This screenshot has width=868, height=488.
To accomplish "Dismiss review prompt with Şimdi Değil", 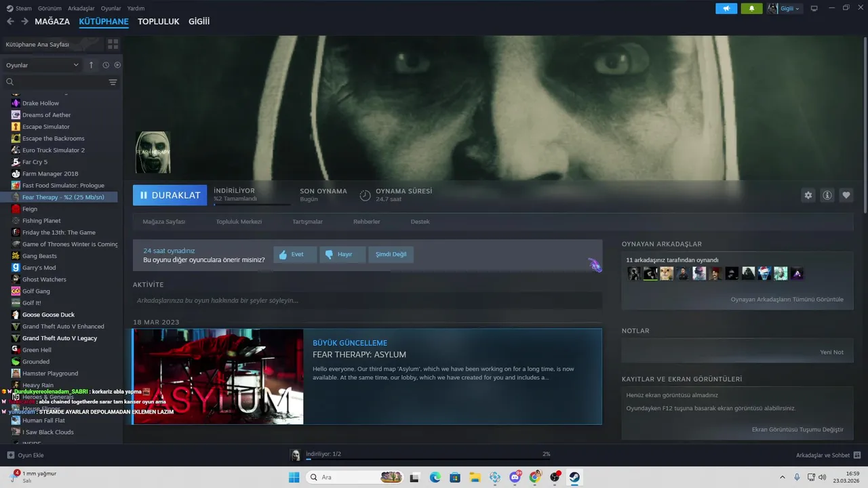I will pos(391,254).
